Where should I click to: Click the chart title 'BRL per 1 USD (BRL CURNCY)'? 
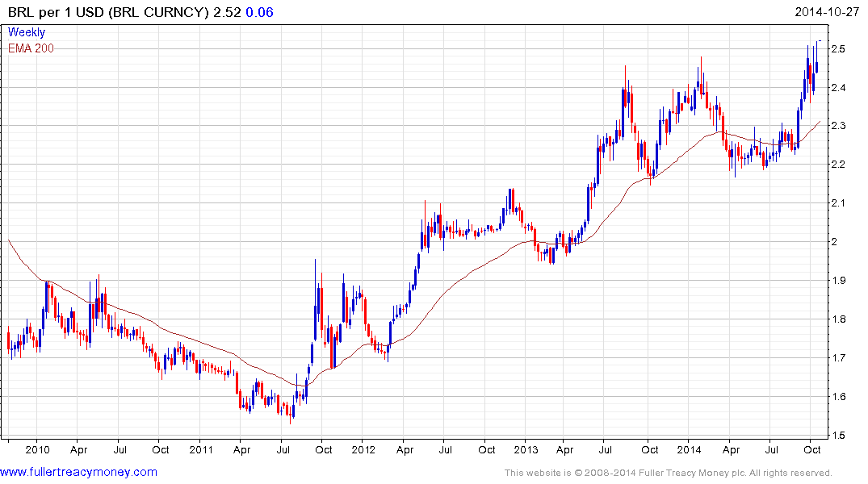[x=108, y=12]
